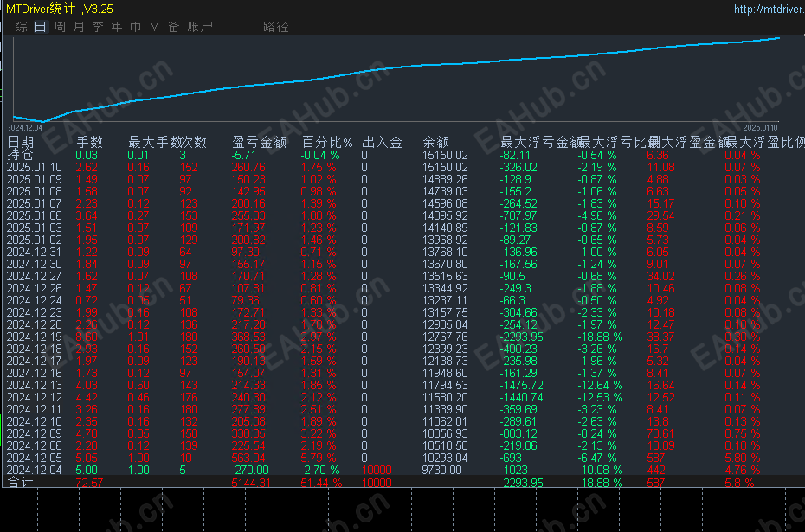The image size is (805, 532).
Task: Select the 2024.12.12 date row
Action: point(34,398)
